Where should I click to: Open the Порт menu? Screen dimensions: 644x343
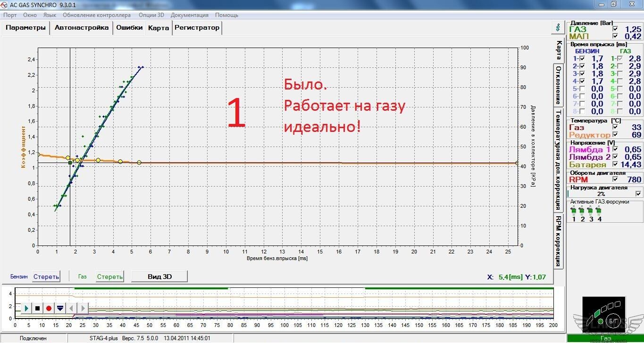click(10, 15)
